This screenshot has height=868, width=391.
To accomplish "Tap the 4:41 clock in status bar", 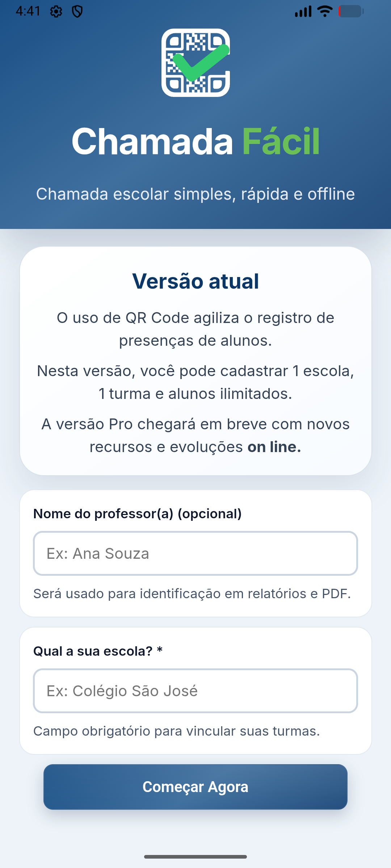I will 28,11.
